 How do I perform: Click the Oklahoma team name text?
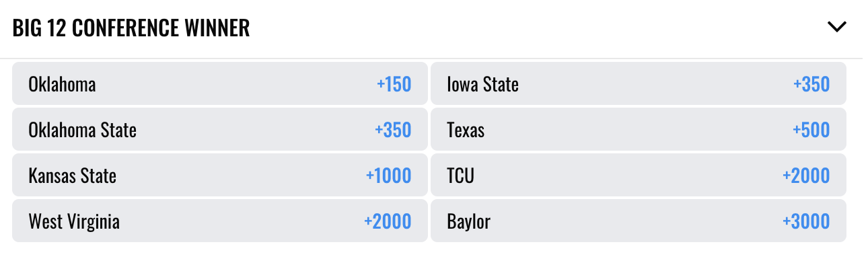[62, 84]
